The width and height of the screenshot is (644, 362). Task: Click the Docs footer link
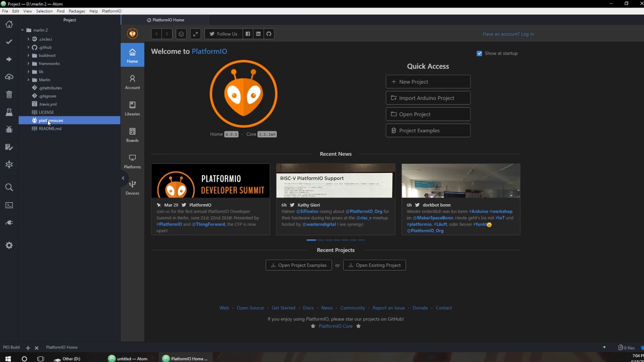pos(308,308)
